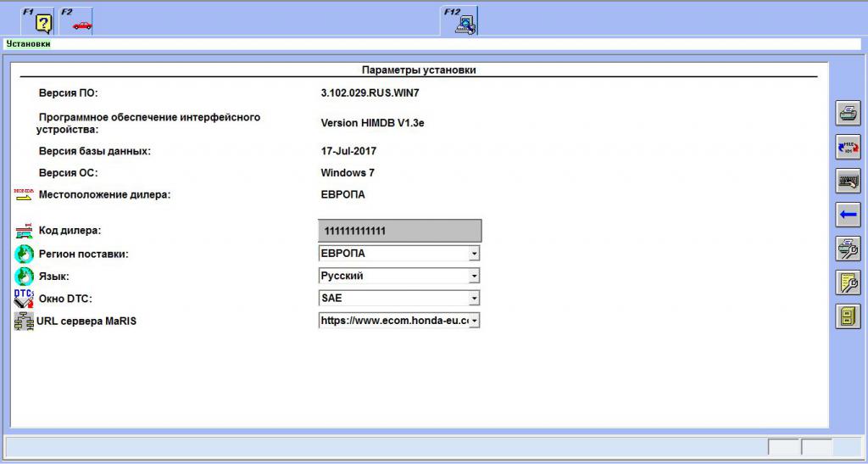Click the DTC icon beside Окно DTC
This screenshot has width=868, height=464.
coord(24,298)
